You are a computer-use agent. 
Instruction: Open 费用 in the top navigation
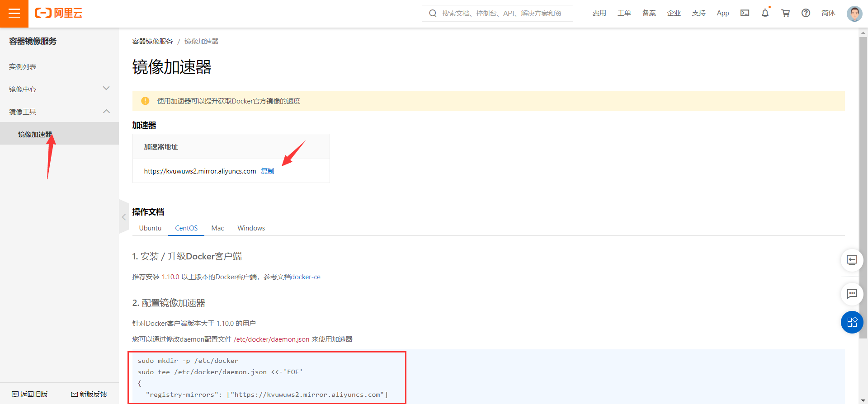[x=599, y=13]
